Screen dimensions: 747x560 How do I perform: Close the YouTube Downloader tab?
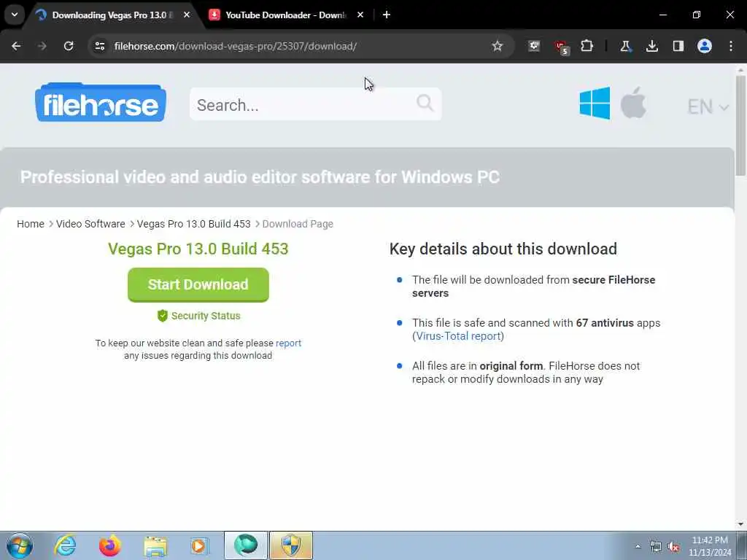[x=360, y=15]
